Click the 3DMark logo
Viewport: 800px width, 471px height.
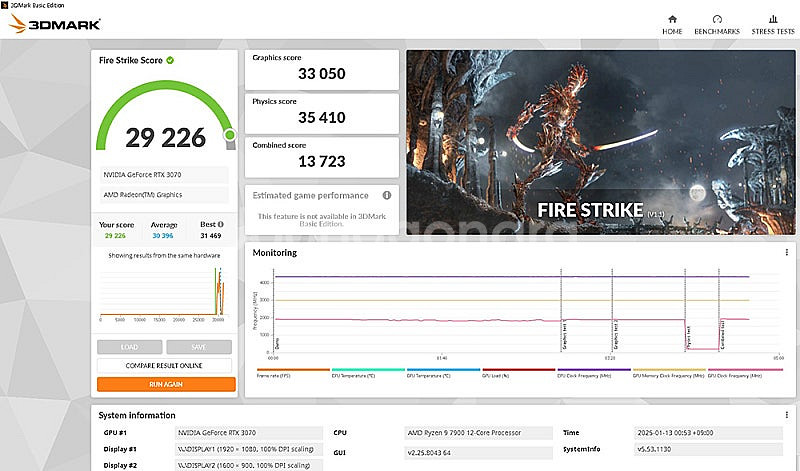[55, 24]
